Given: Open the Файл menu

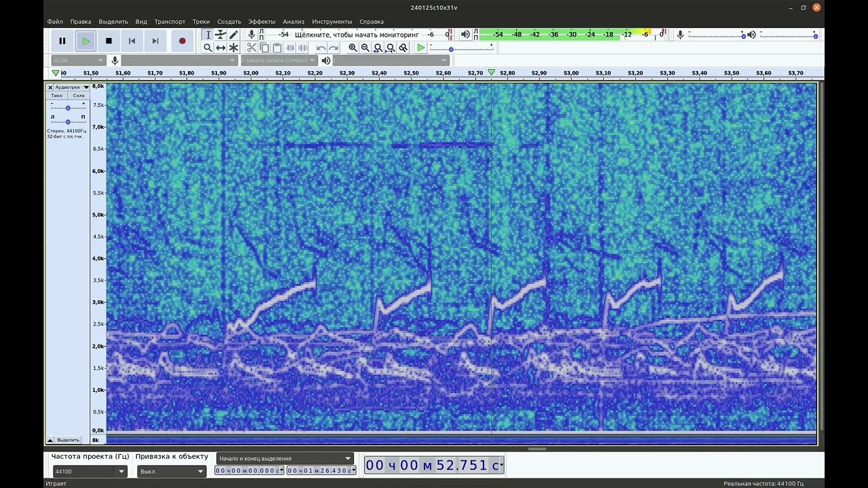Looking at the screenshot, I should tap(55, 22).
